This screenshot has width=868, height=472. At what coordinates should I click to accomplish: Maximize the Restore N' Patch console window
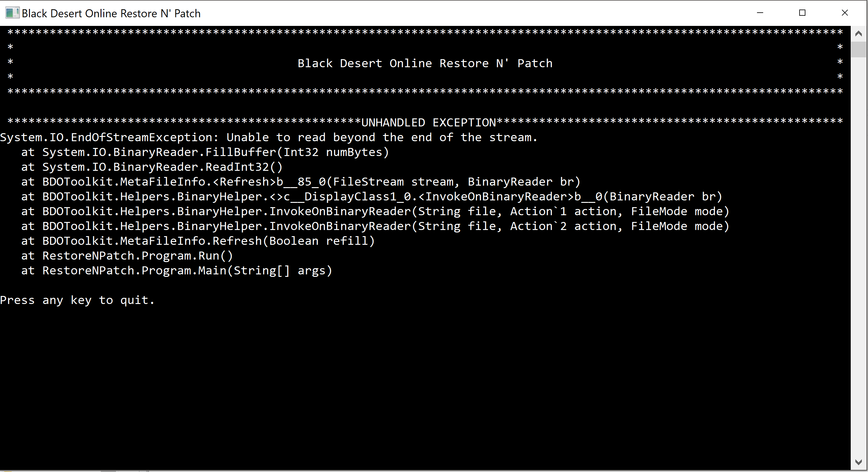point(802,13)
